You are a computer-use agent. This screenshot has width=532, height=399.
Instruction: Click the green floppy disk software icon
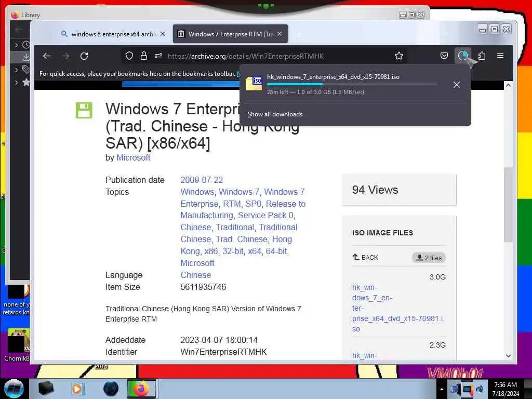(84, 110)
